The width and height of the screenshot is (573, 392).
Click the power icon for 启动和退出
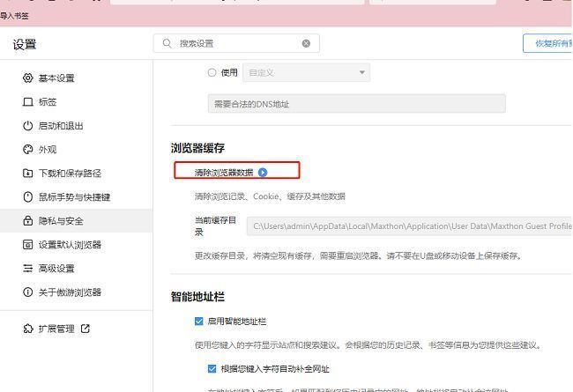28,126
